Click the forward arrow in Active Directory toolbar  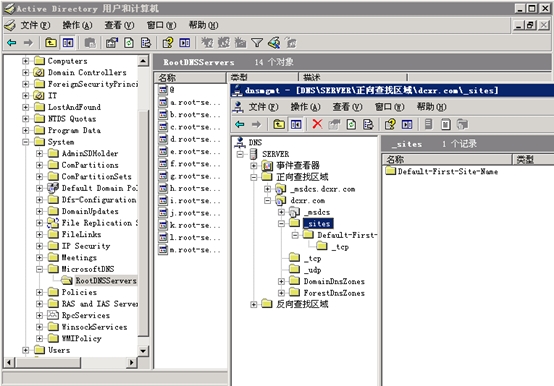tap(28, 43)
